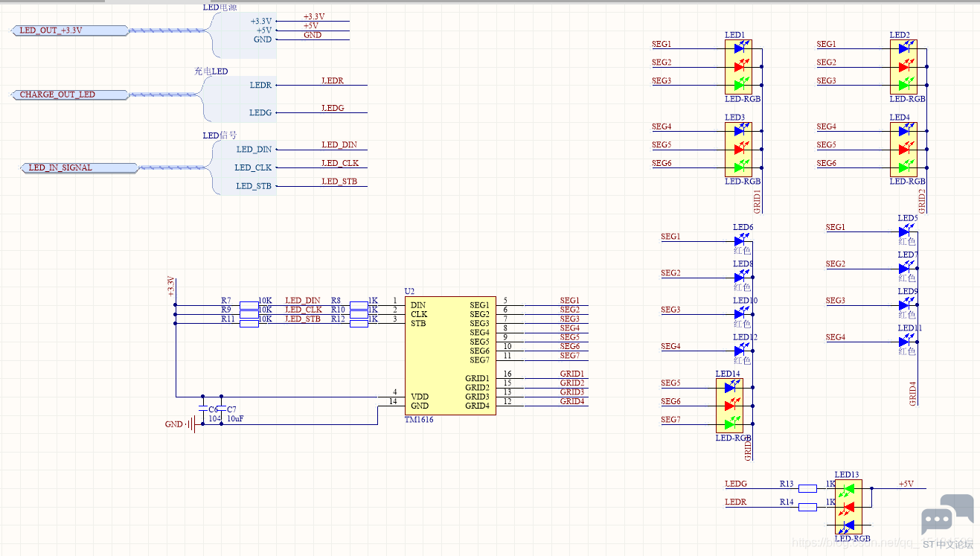Select the LED13 RGB component

[848, 507]
